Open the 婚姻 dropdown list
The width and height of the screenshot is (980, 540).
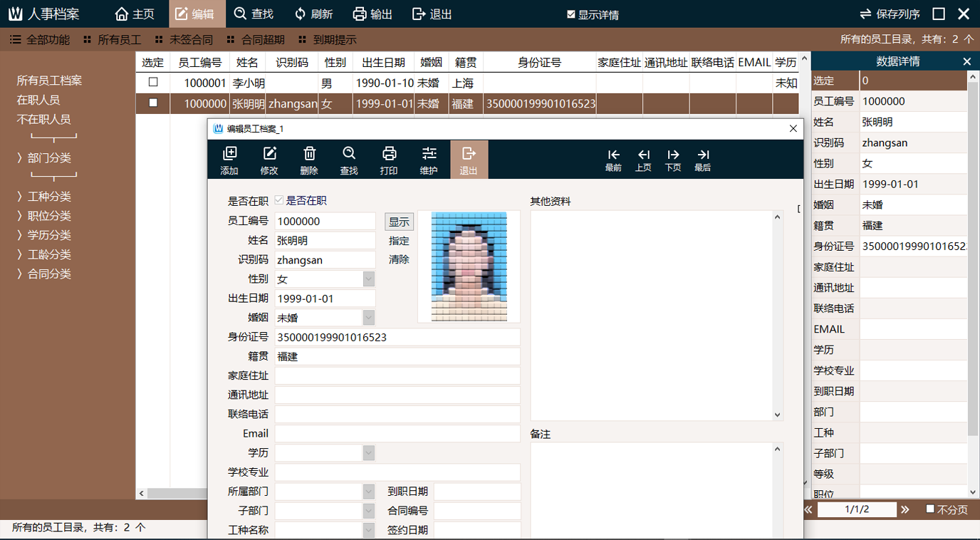(x=368, y=318)
